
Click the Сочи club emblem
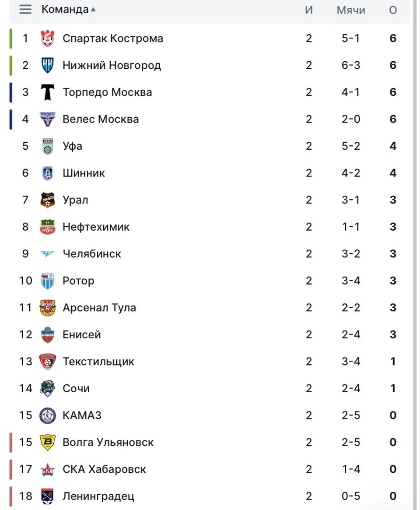point(47,388)
